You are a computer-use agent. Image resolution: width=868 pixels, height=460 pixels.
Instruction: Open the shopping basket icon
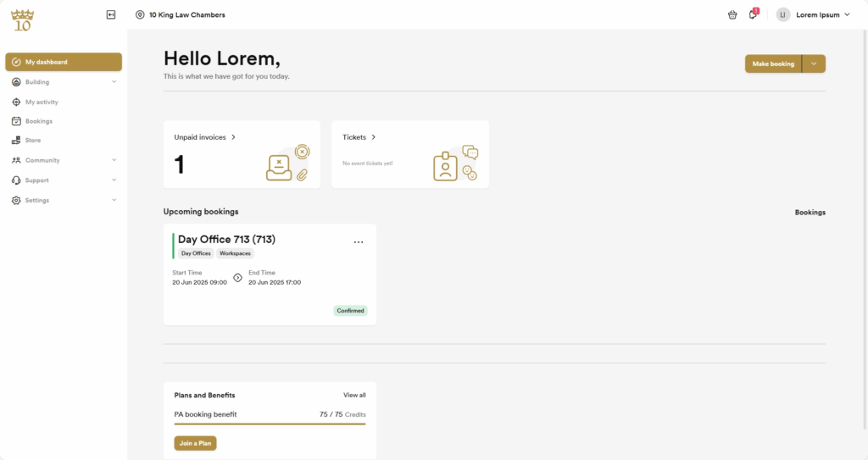pos(732,15)
